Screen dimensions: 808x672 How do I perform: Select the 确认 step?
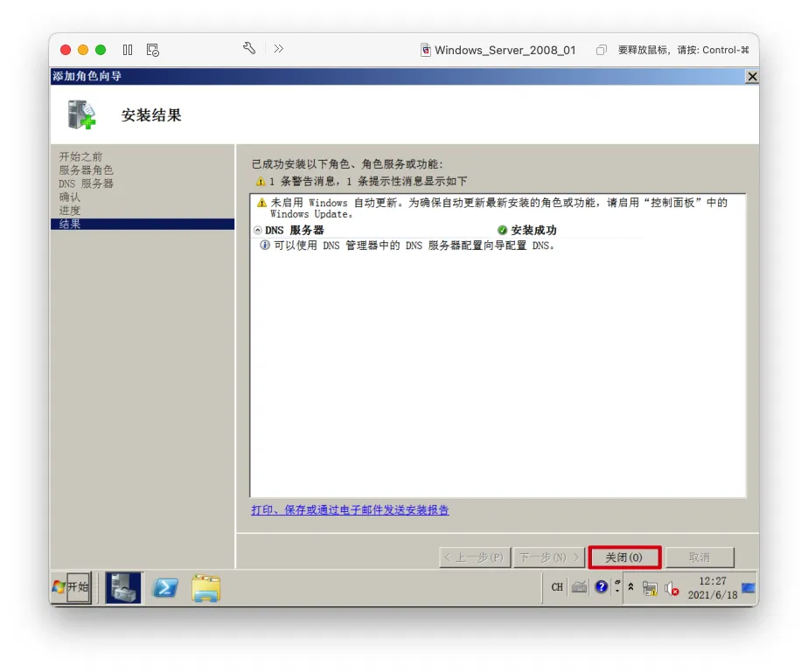pyautogui.click(x=70, y=197)
